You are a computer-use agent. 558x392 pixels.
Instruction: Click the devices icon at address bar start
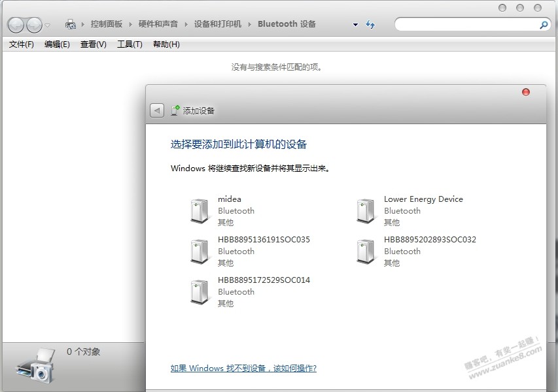point(71,24)
